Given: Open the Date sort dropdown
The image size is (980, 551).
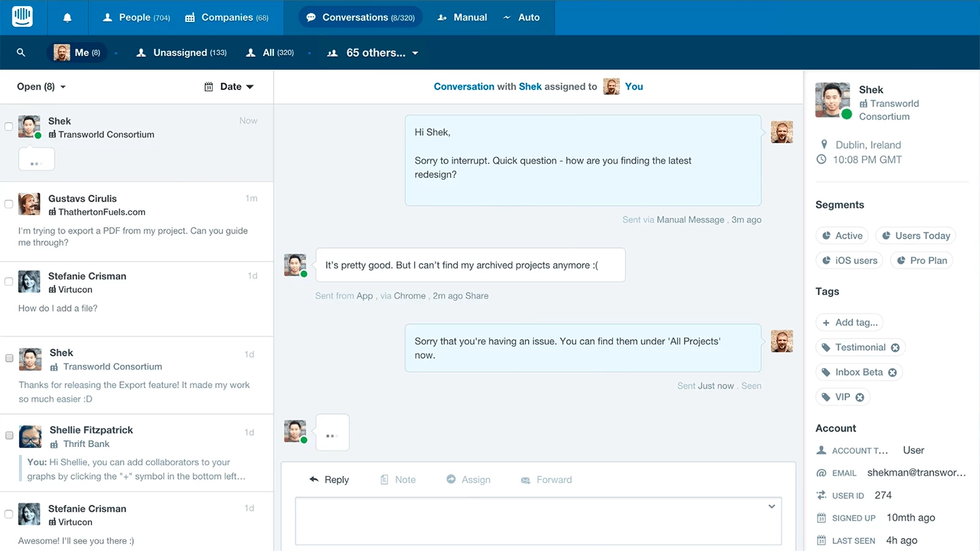Looking at the screenshot, I should tap(229, 87).
